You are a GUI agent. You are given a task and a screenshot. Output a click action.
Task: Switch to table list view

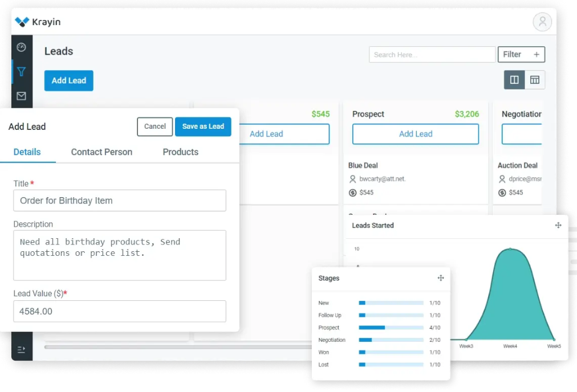pyautogui.click(x=535, y=80)
